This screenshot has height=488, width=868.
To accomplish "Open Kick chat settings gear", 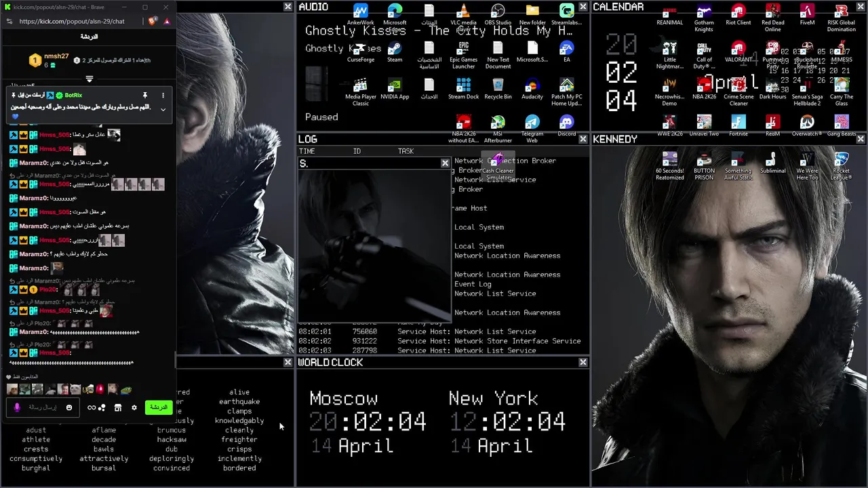I will (134, 407).
